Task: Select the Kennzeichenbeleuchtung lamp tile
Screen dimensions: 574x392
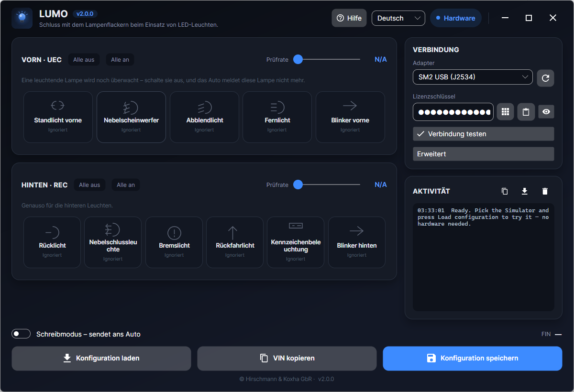Action: (296, 242)
